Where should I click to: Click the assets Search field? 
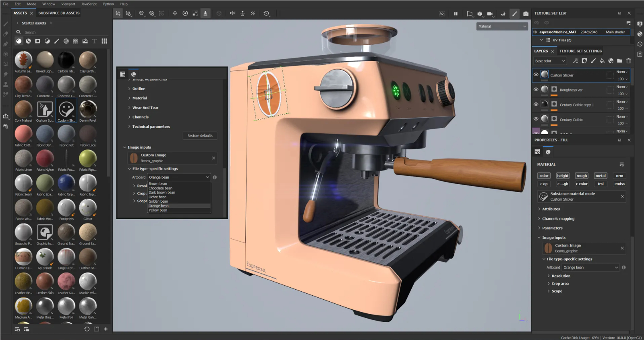[x=60, y=32]
